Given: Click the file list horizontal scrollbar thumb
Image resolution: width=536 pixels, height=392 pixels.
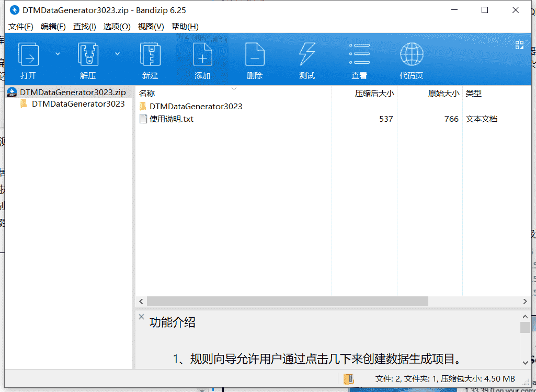Looking at the screenshot, I should click(288, 302).
